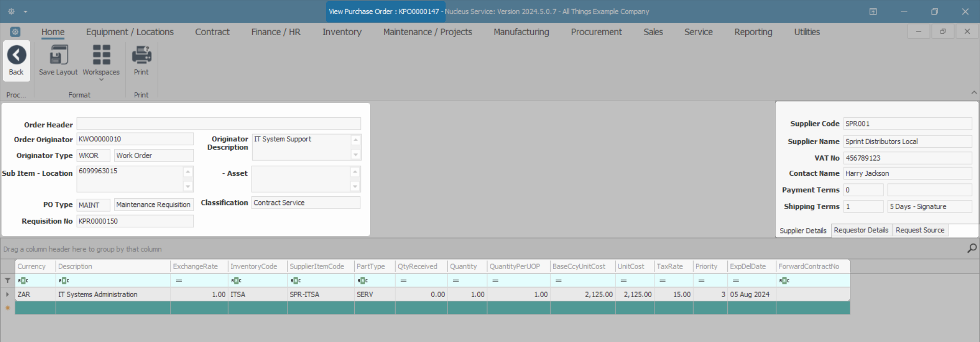
Task: Click the Order Originator field KWO0000010
Action: point(135,139)
